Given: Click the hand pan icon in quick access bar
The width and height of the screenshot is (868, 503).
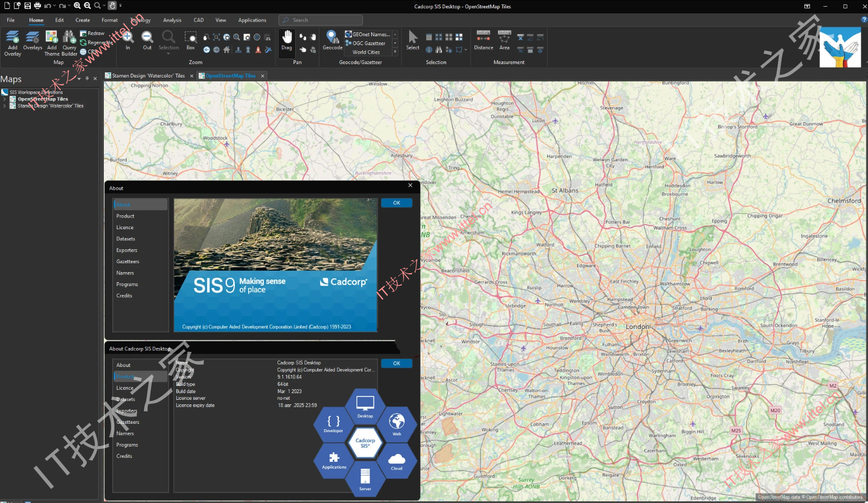Looking at the screenshot, I should coord(112,6).
